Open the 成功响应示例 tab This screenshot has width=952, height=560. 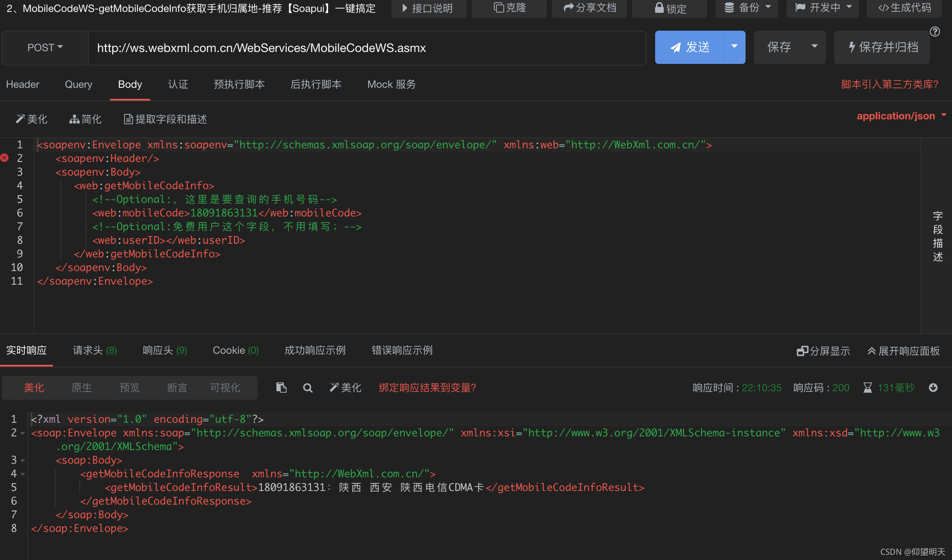tap(315, 350)
